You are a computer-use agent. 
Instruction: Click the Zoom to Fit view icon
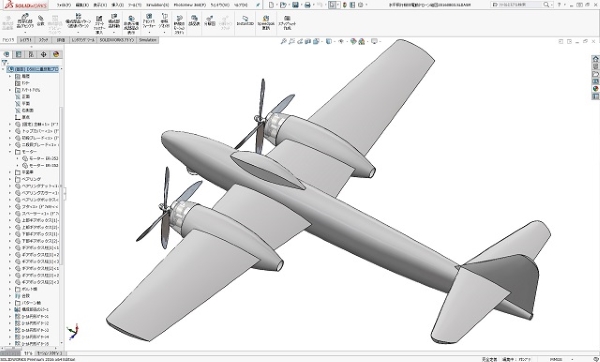coord(284,41)
